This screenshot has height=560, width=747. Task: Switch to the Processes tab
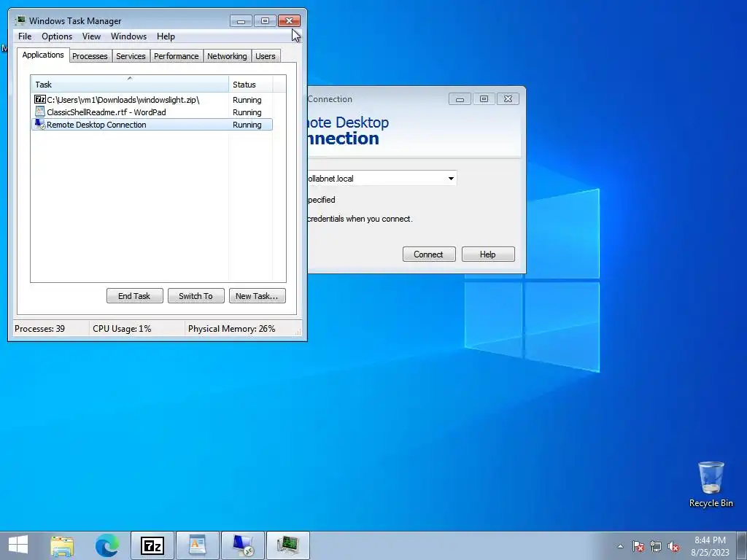[x=90, y=56]
